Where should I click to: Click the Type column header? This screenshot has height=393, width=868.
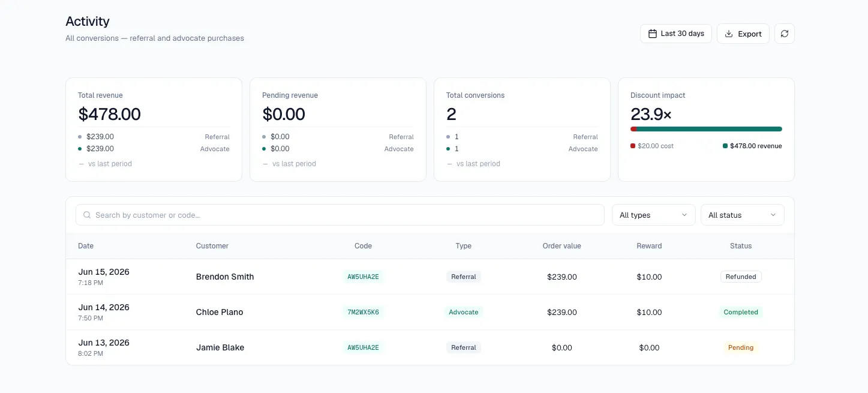pos(464,246)
